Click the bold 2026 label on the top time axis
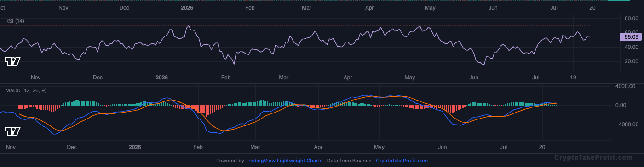 [187, 8]
